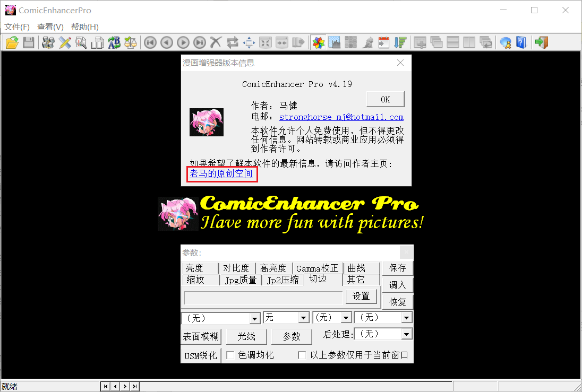Click the tile windows horizontally icon
The height and width of the screenshot is (392, 582).
(453, 42)
